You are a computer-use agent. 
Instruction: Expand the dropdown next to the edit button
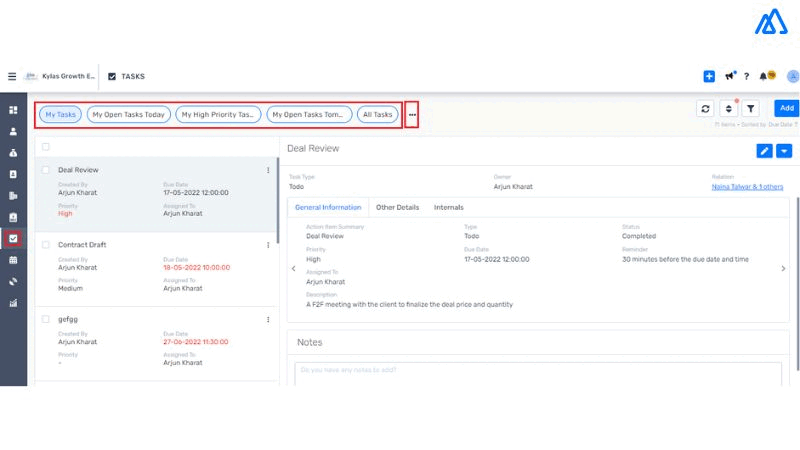pos(784,151)
